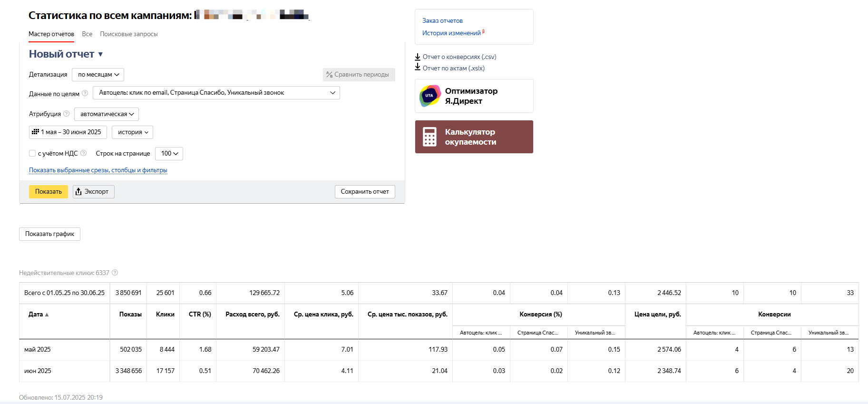Open the date range picker 1 мая – 30 июня
Image resolution: width=868 pixels, height=404 pixels.
click(x=68, y=132)
